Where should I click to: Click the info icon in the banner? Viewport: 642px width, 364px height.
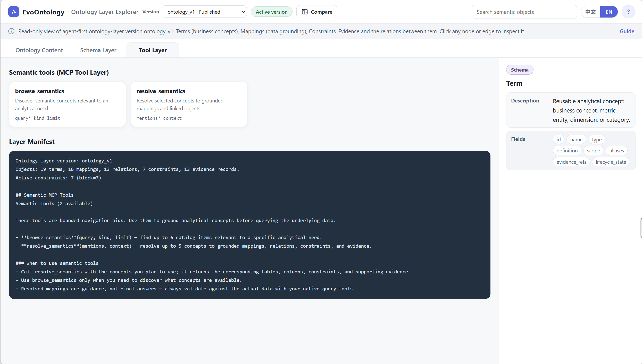tap(11, 31)
